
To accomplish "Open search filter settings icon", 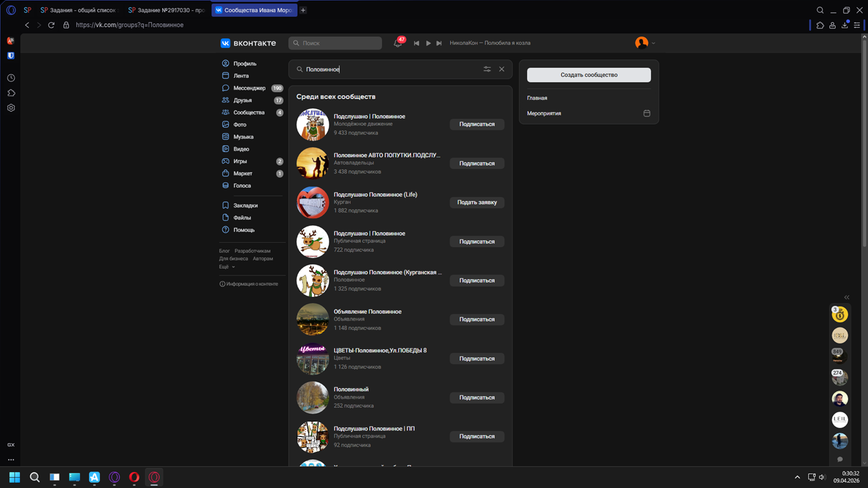I will point(487,69).
